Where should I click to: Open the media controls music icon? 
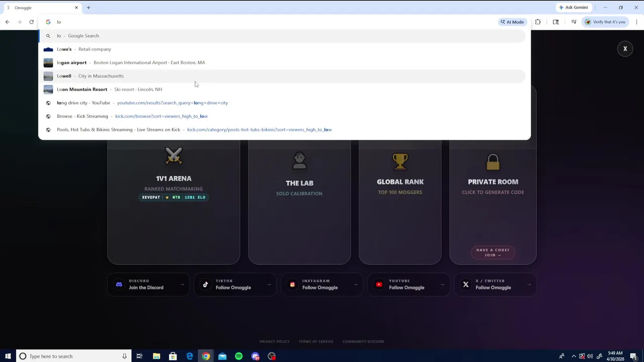tap(574, 22)
